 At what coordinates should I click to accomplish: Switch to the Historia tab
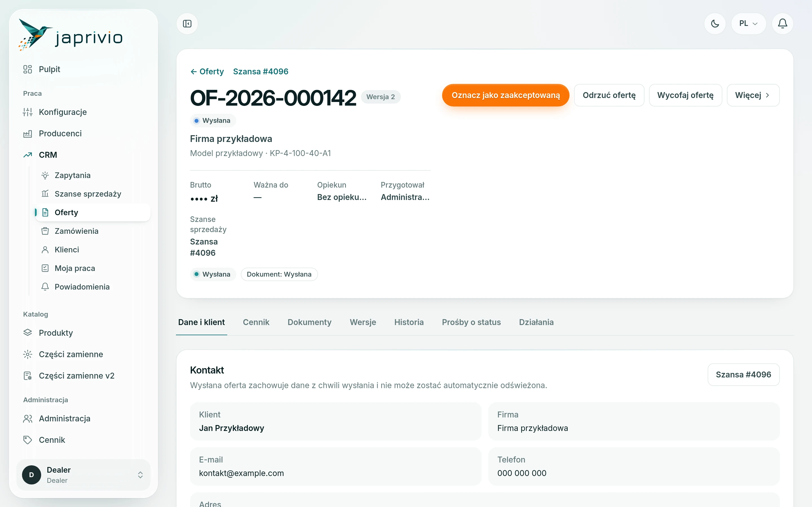tap(409, 322)
